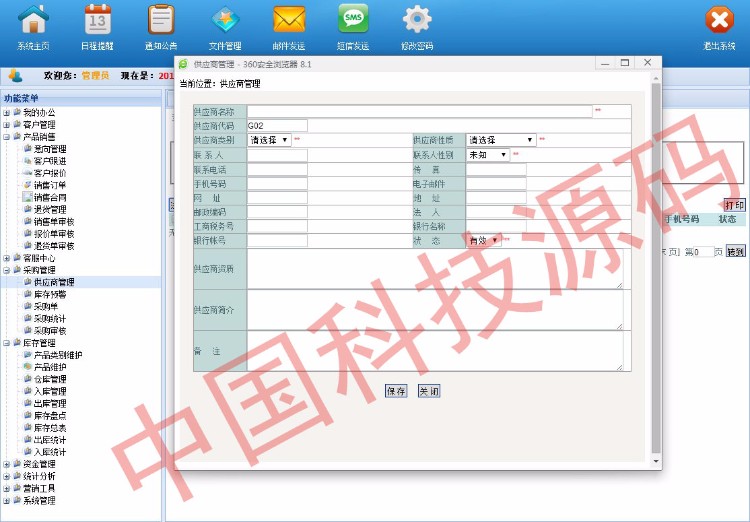Click the folder icon beside 我的办公
Screen dimensions: 750x522
pos(17,112)
